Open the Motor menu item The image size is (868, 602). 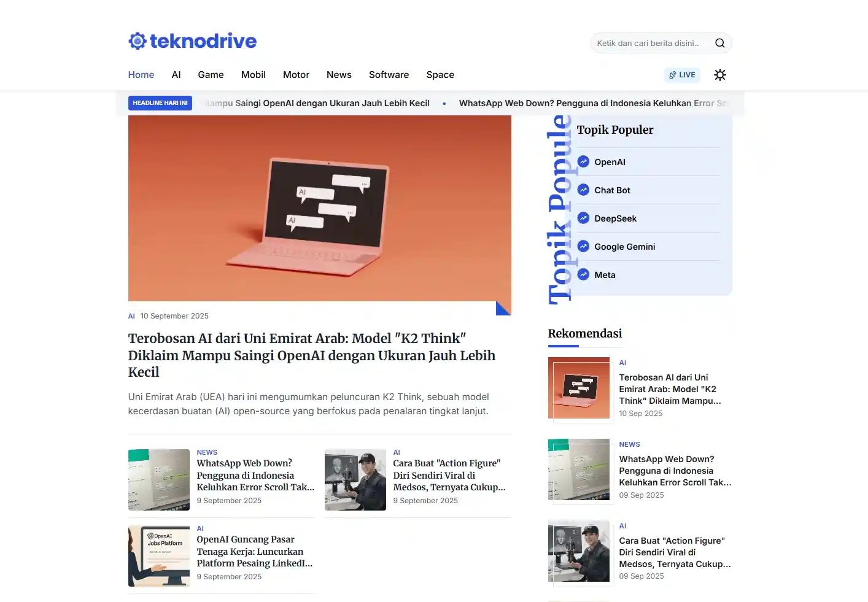(296, 75)
